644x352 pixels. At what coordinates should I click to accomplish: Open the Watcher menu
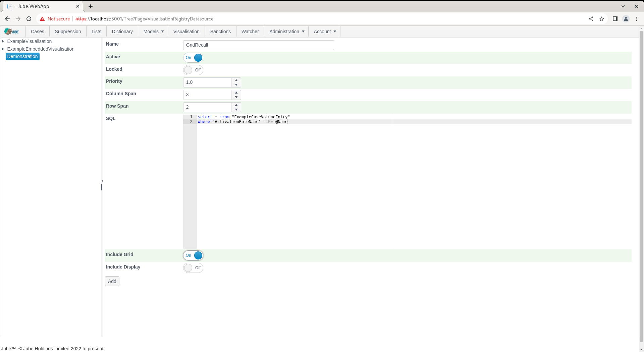click(250, 32)
